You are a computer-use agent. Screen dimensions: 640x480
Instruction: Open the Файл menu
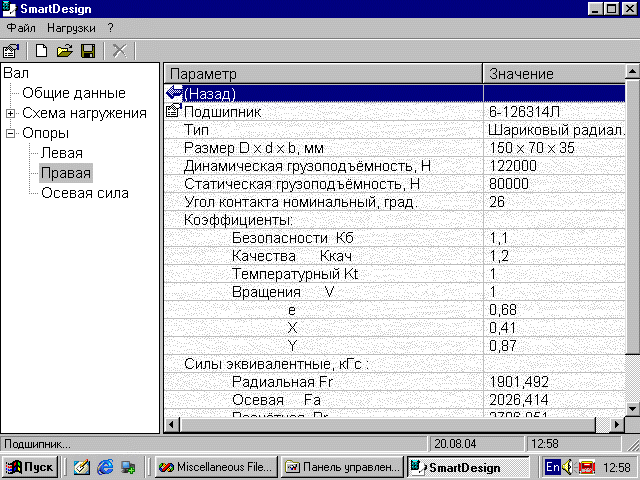click(21, 27)
